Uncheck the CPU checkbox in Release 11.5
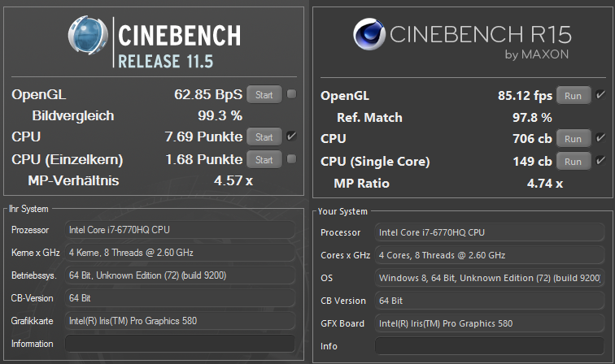Image resolution: width=615 pixels, height=364 pixels. (291, 136)
